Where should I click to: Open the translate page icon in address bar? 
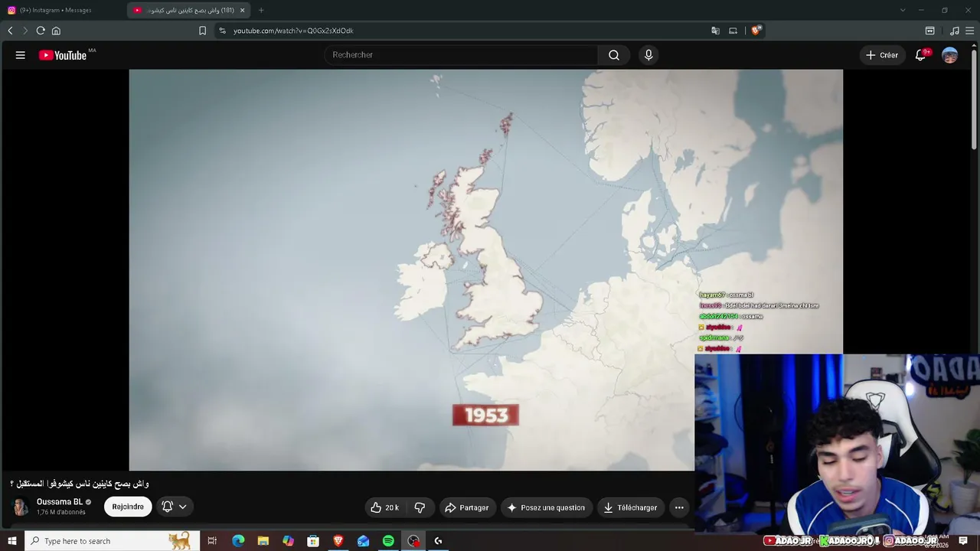[715, 31]
